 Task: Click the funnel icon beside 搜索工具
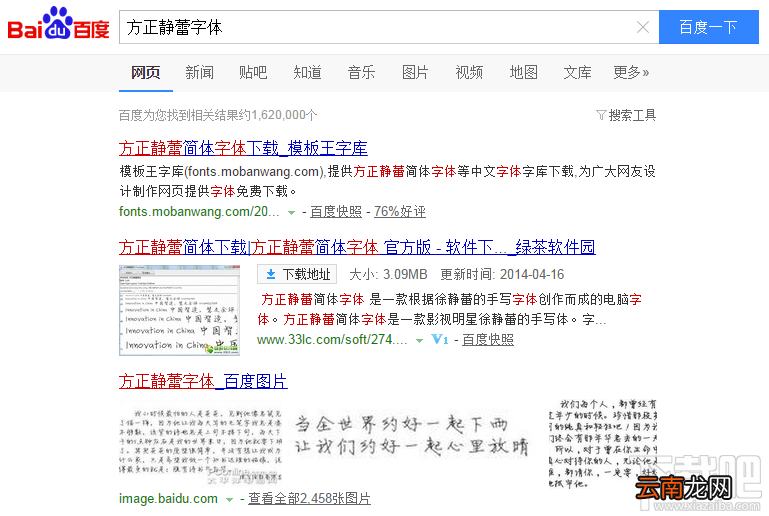point(601,115)
